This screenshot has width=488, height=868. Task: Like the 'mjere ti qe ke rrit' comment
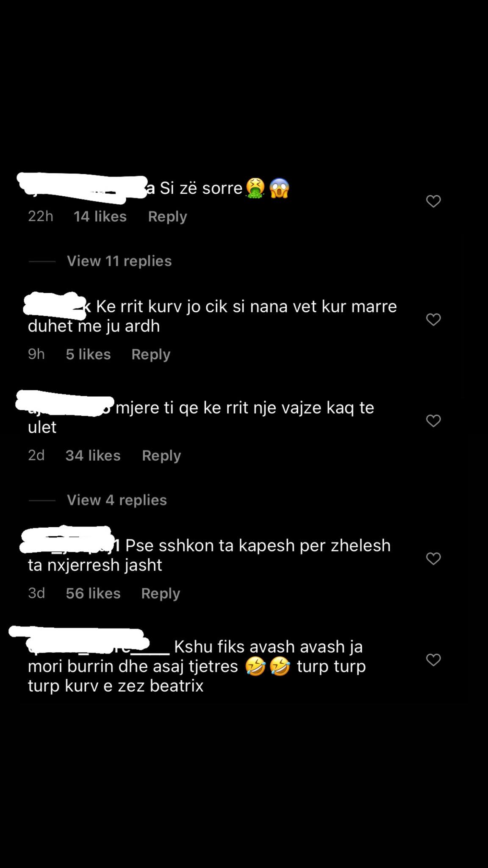(433, 421)
